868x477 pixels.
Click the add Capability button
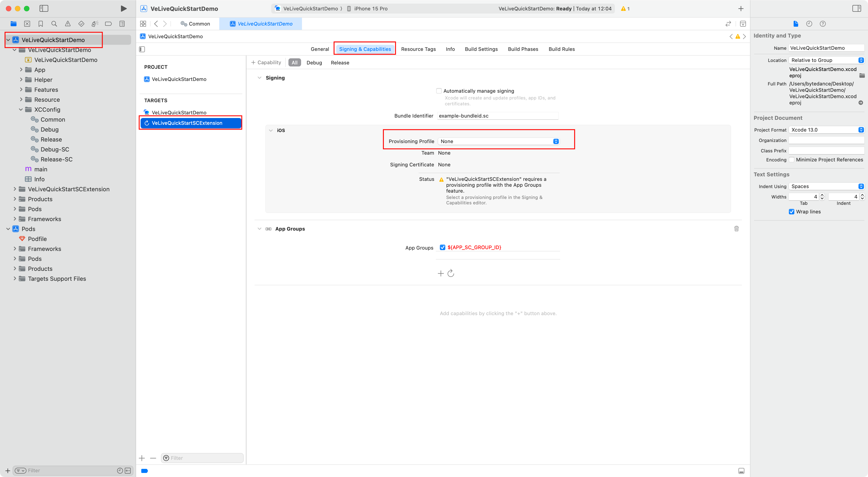click(266, 62)
